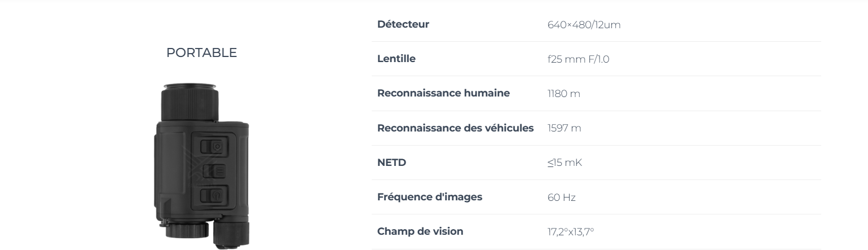Select the f25 mm F/1.0 lens value
The height and width of the screenshot is (250, 868).
point(578,59)
